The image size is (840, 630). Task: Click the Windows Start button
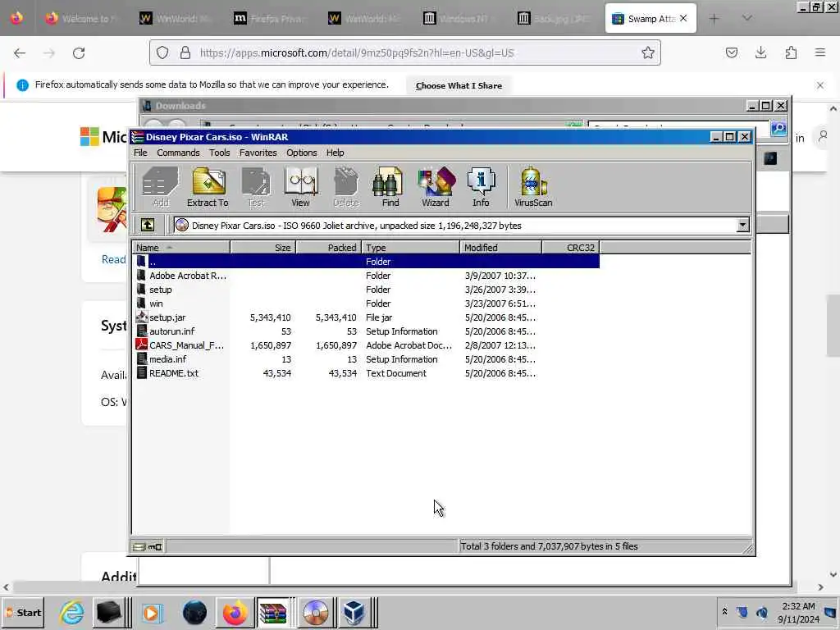[23, 612]
